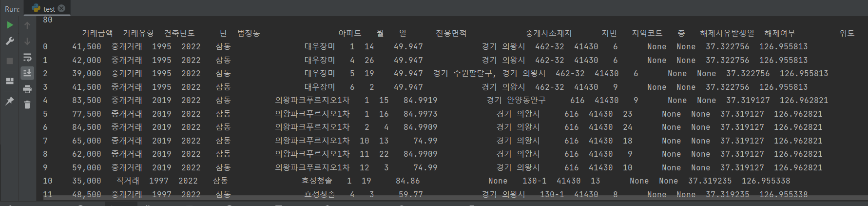Click the area value 84.9919
This screenshot has width=868, height=206.
tap(421, 101)
